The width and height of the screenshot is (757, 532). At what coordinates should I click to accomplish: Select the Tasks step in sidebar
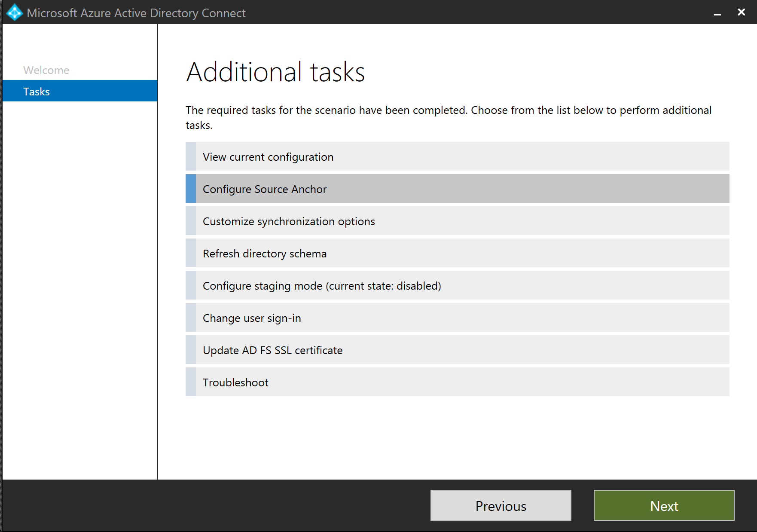coord(37,92)
